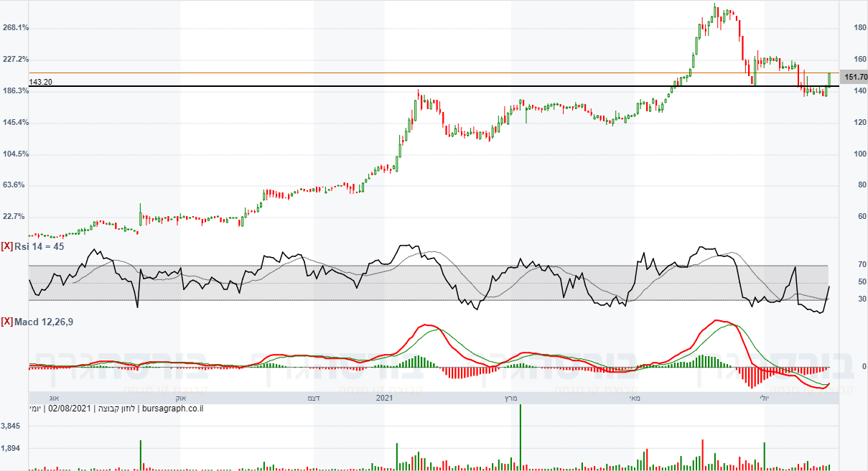This screenshot has width=868, height=471.
Task: Click the date 02/08/2021 in chart footer
Action: coord(70,409)
